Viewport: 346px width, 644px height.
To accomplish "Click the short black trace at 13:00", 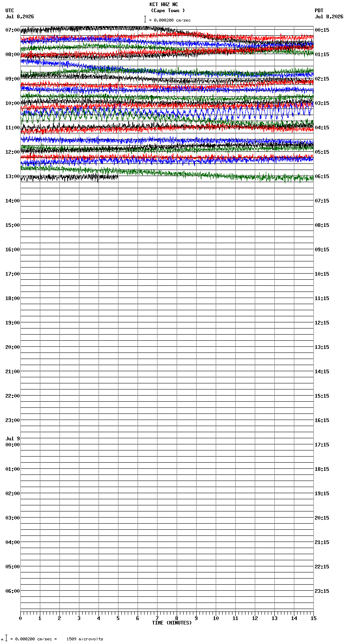I will [69, 177].
